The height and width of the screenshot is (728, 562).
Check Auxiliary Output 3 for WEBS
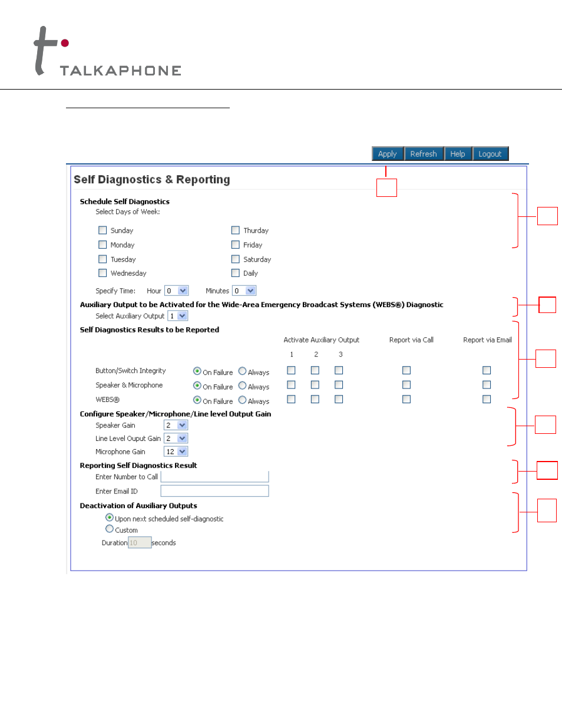point(339,399)
